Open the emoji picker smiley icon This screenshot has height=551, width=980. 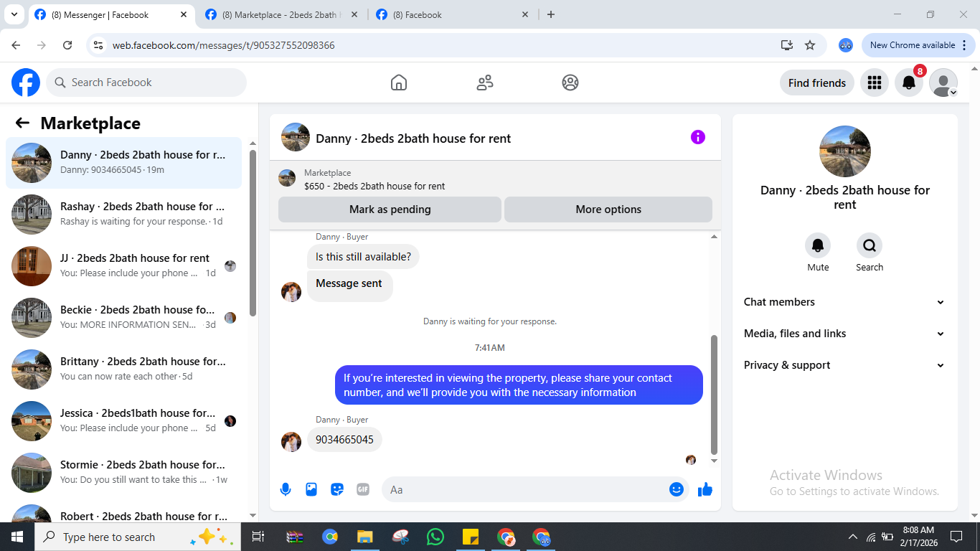coord(676,489)
